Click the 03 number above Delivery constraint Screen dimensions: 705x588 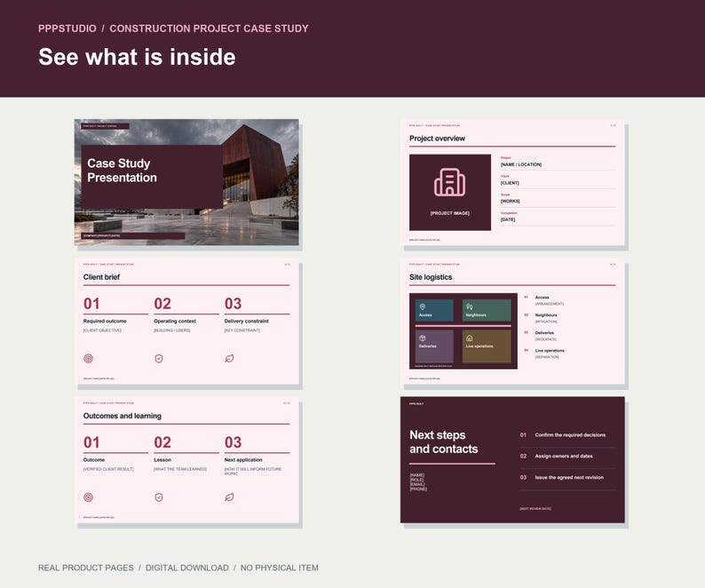(x=233, y=304)
